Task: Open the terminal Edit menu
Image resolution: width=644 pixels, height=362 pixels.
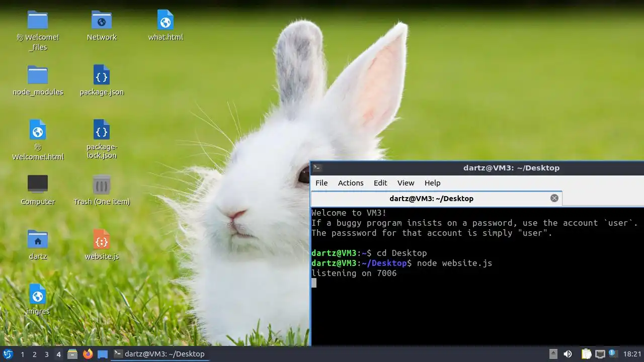Action: point(380,183)
